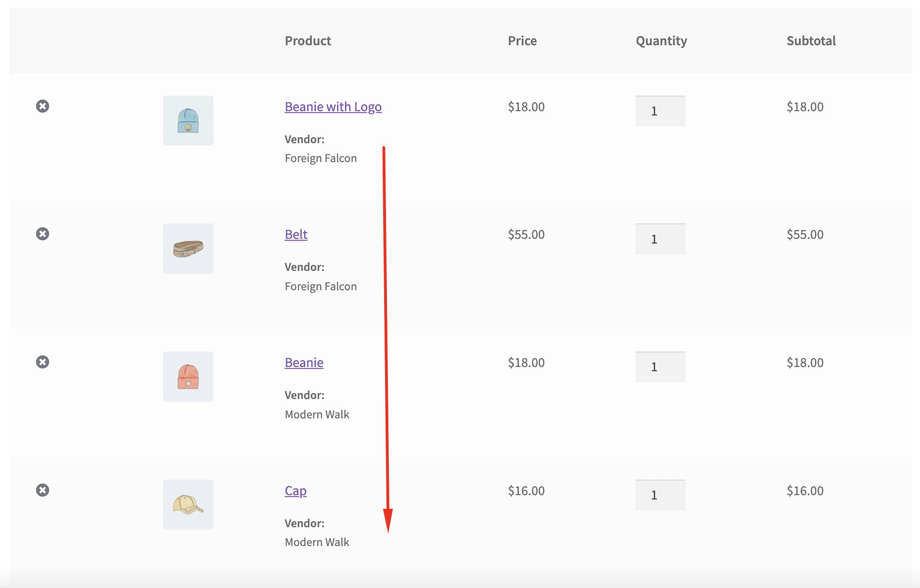The width and height of the screenshot is (920, 588).
Task: Focus quantity field for Beanie with Logo
Action: (x=660, y=111)
